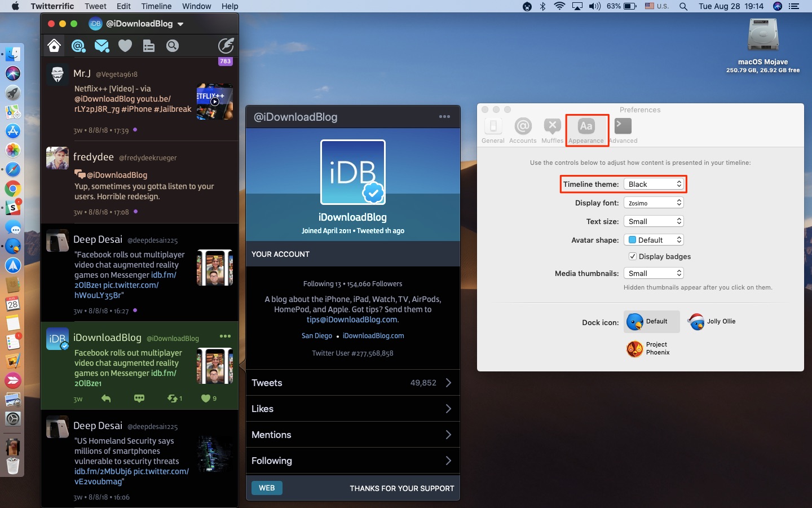Open the Messages envelope icon in Twitterrific toolbar
This screenshot has width=812, height=508.
coord(102,46)
